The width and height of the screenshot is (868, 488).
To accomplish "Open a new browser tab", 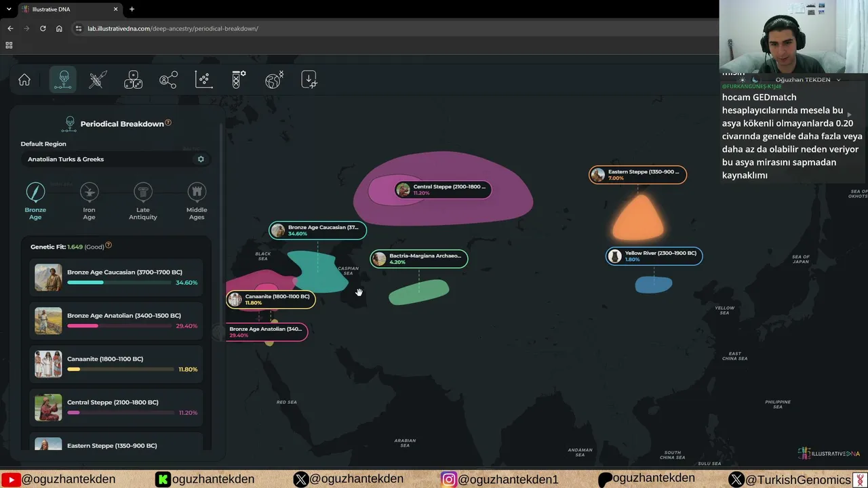I will pyautogui.click(x=132, y=9).
